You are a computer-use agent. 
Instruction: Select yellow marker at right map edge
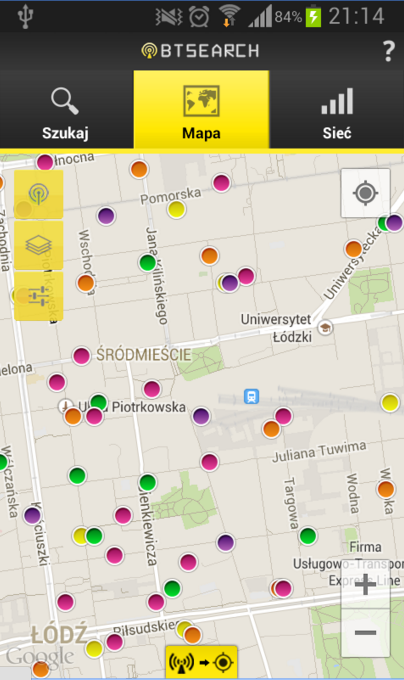pos(390,403)
